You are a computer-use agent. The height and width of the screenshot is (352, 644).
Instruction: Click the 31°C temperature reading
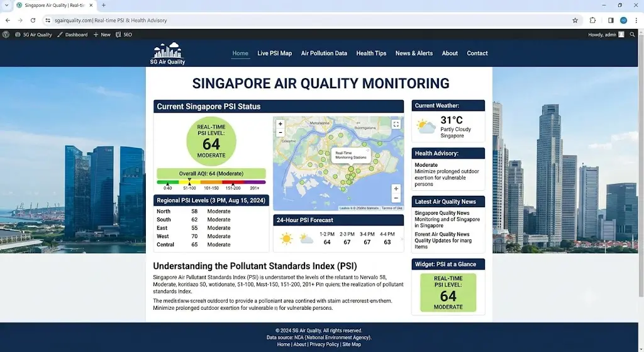(452, 120)
